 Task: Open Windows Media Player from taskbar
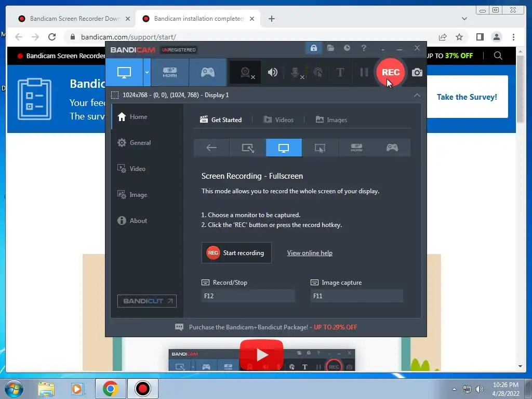[77, 389]
